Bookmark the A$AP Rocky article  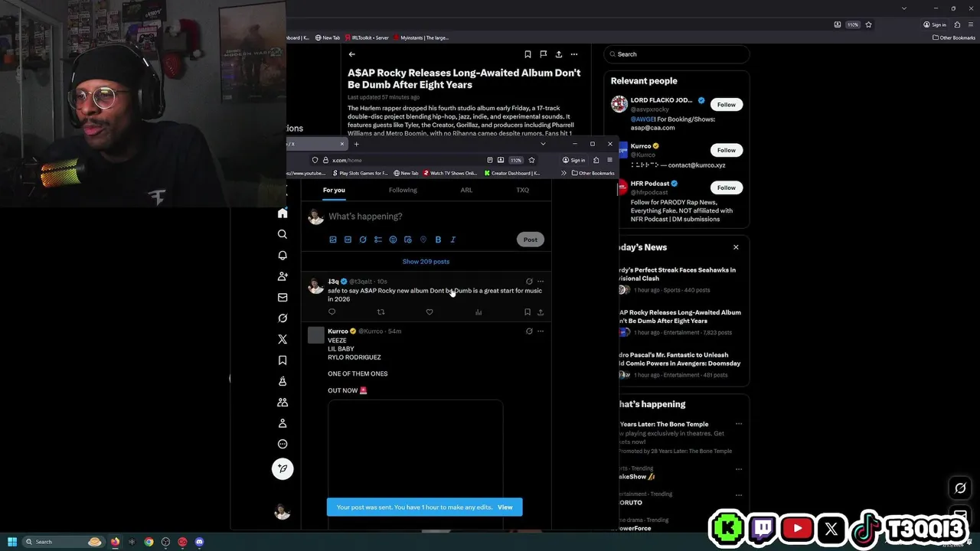tap(528, 54)
